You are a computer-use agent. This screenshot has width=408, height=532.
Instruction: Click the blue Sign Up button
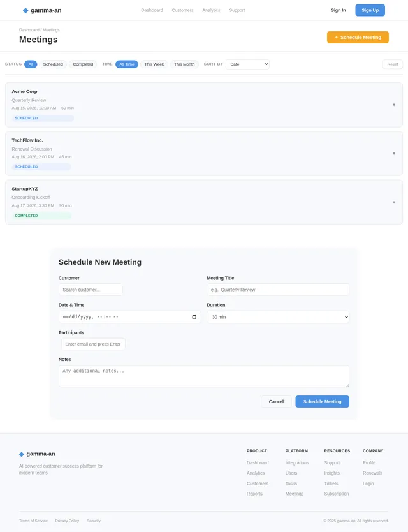point(370,10)
